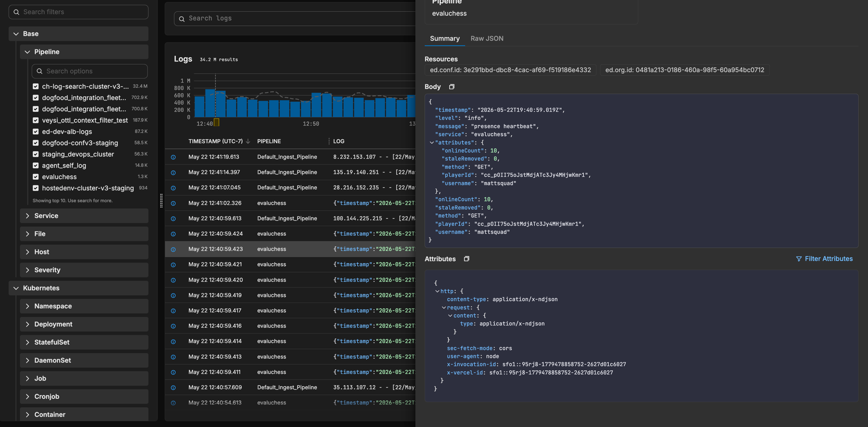Click the panel resize drag handle dots
The height and width of the screenshot is (427, 868).
coord(161,201)
